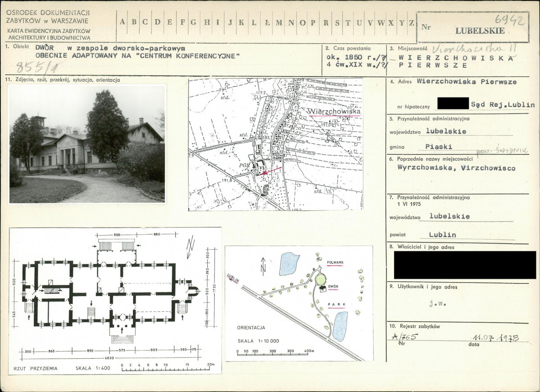This screenshot has width=540, height=392.
Task: Click the 'PGR' label on the topographic map
Action: (244, 165)
